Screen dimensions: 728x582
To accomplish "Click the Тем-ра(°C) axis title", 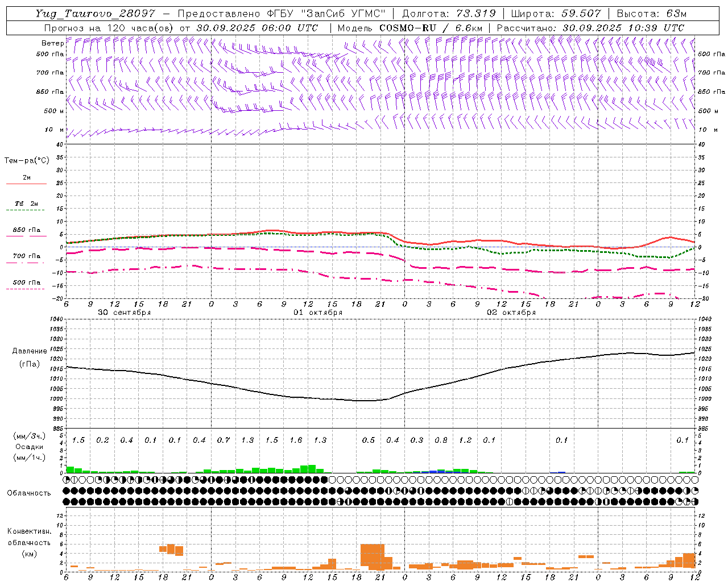I will (27, 161).
